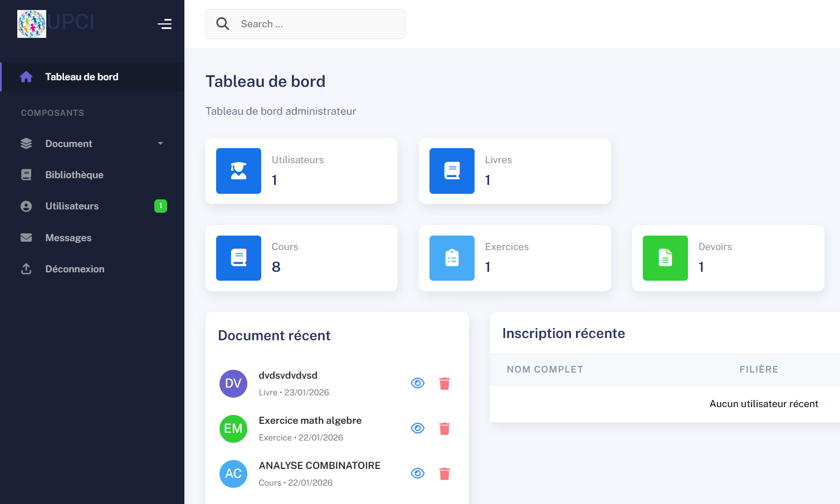Open the Bibliothèque section
Screen dimensions: 840x504
tap(74, 174)
